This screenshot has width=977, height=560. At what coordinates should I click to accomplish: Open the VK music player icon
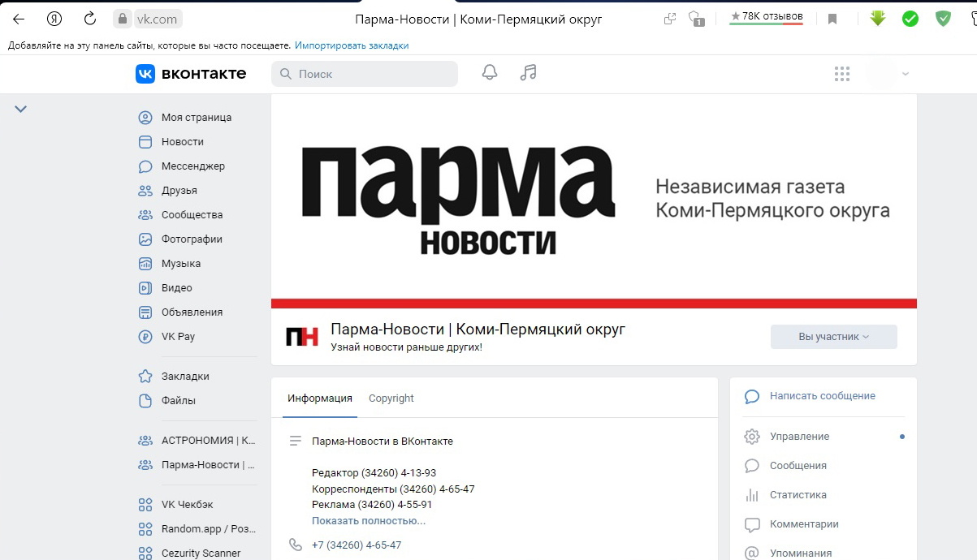point(529,73)
